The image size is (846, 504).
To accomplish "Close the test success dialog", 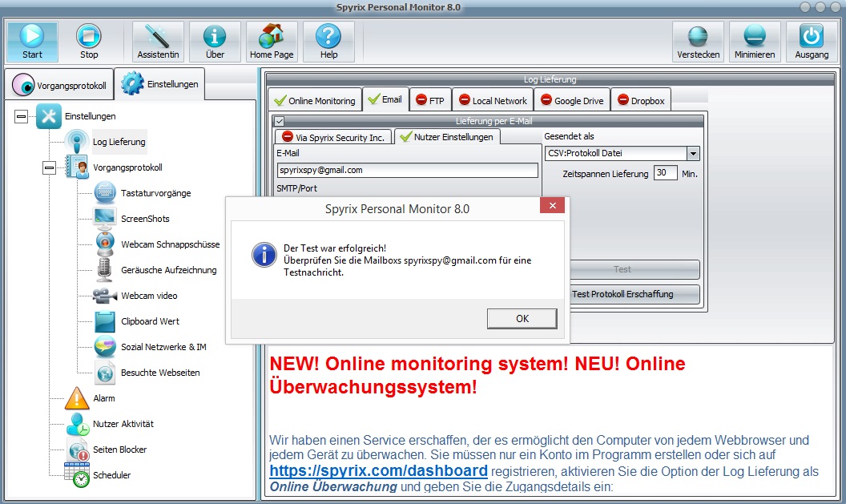I will tap(552, 205).
